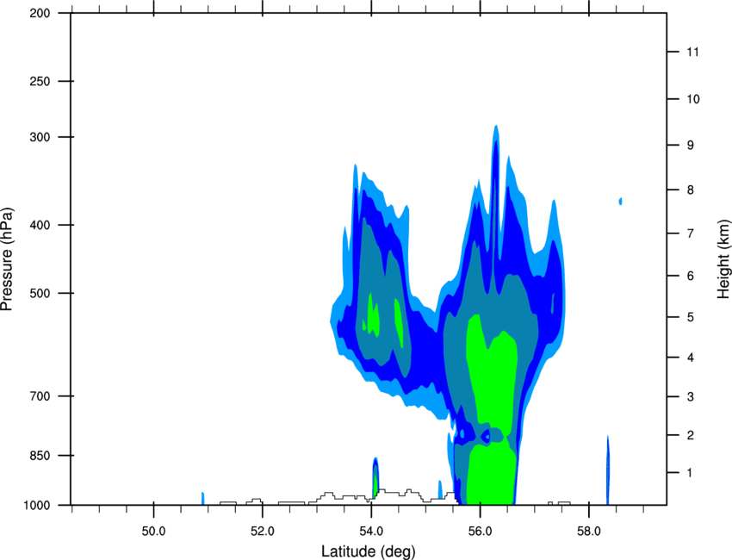This screenshot has height=560, width=732.
Task: Click the 11 km height label
Action: coord(692,52)
